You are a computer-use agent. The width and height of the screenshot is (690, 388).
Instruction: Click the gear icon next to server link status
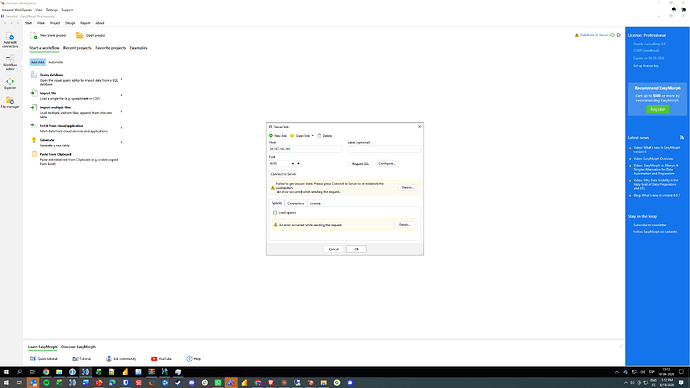click(x=618, y=35)
